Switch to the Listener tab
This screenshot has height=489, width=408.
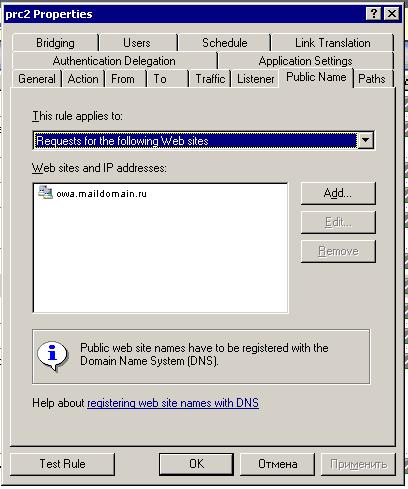pos(255,79)
